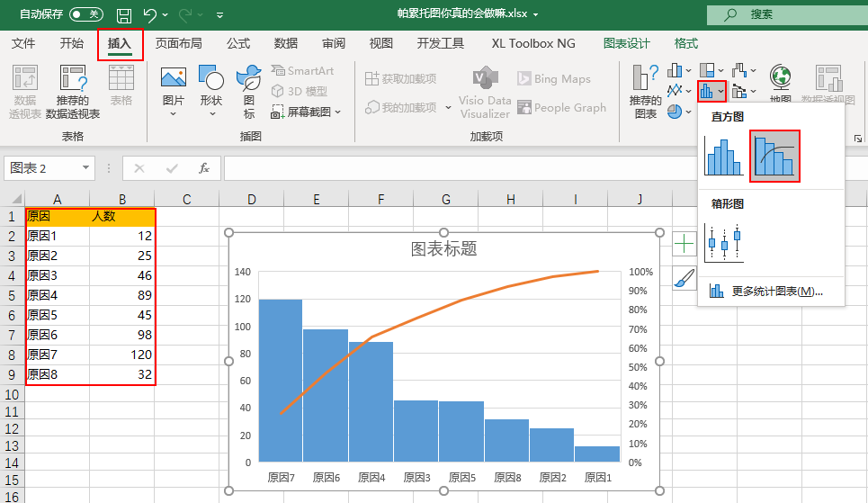Viewport: 868px width, 503px height.
Task: Open the 形状 shapes gallery
Action: 210,92
